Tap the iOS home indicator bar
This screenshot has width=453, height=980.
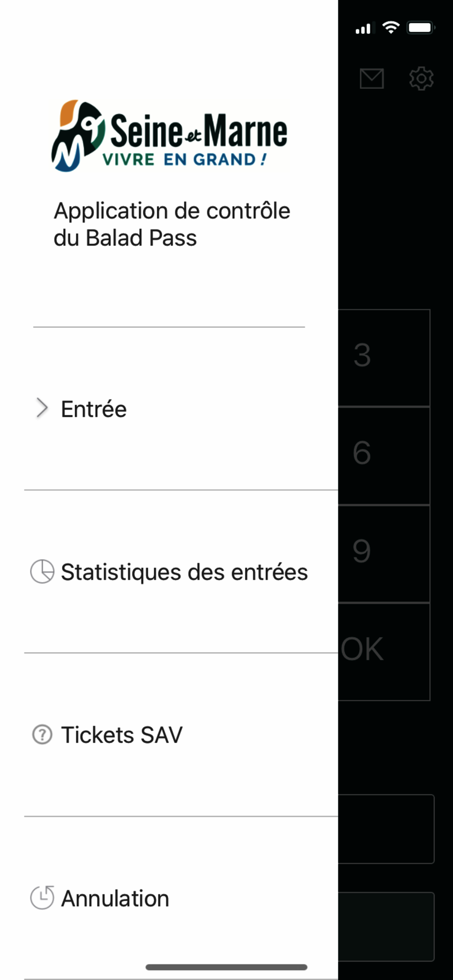click(x=226, y=967)
